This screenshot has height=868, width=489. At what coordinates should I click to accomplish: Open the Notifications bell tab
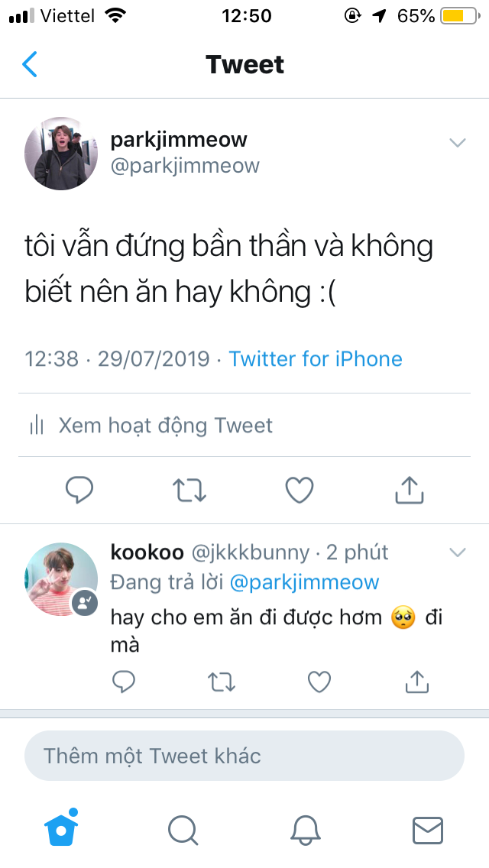[305, 831]
